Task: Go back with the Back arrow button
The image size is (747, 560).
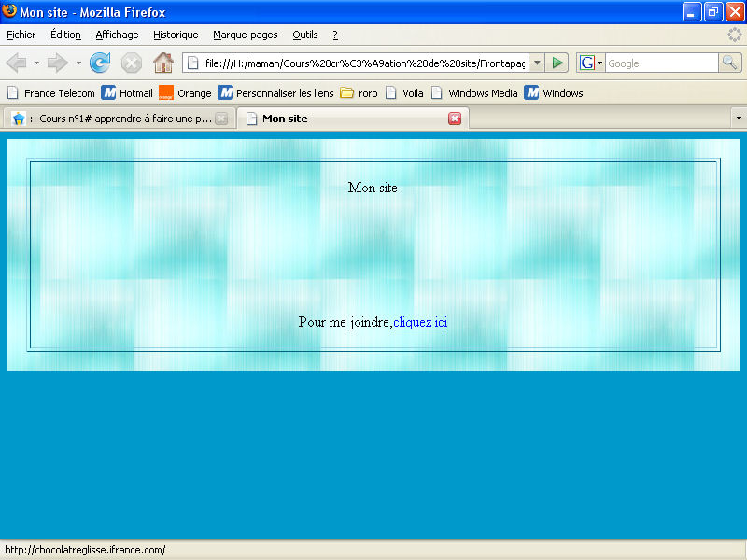Action: pyautogui.click(x=17, y=63)
